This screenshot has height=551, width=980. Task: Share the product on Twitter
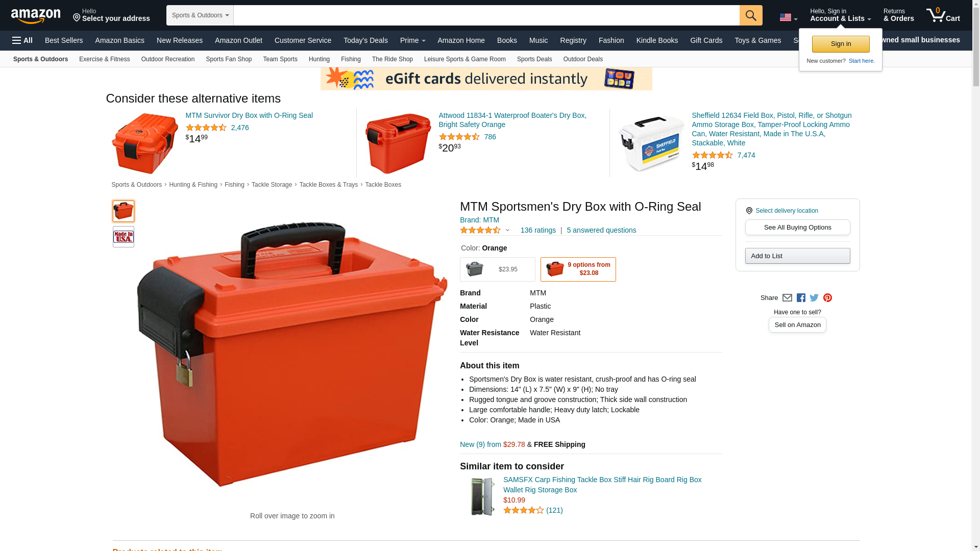click(x=814, y=298)
